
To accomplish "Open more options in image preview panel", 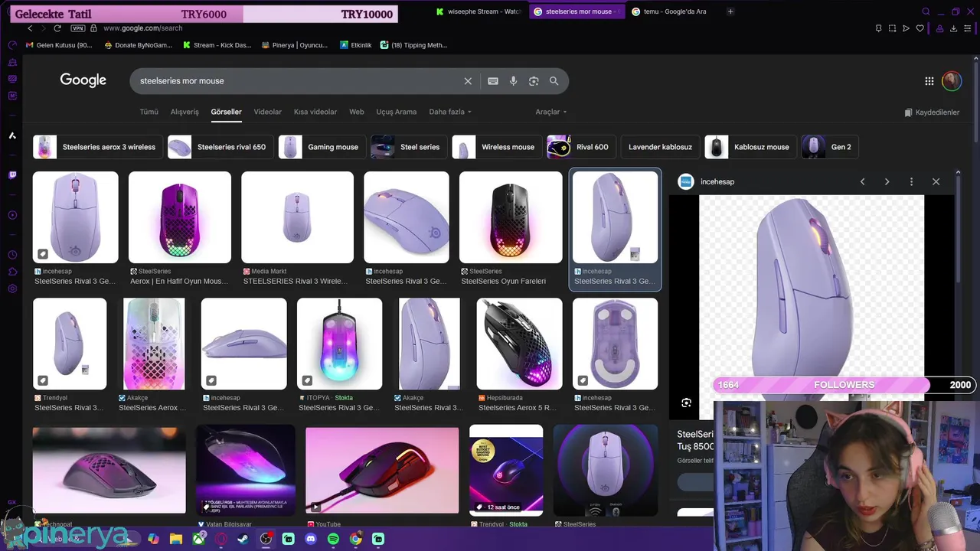I will [x=911, y=182].
